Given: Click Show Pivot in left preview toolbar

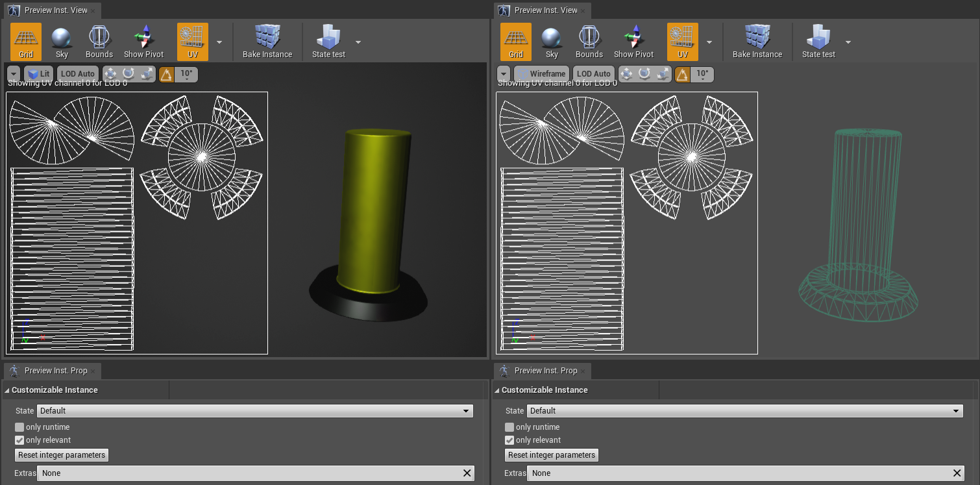Looking at the screenshot, I should click(144, 42).
